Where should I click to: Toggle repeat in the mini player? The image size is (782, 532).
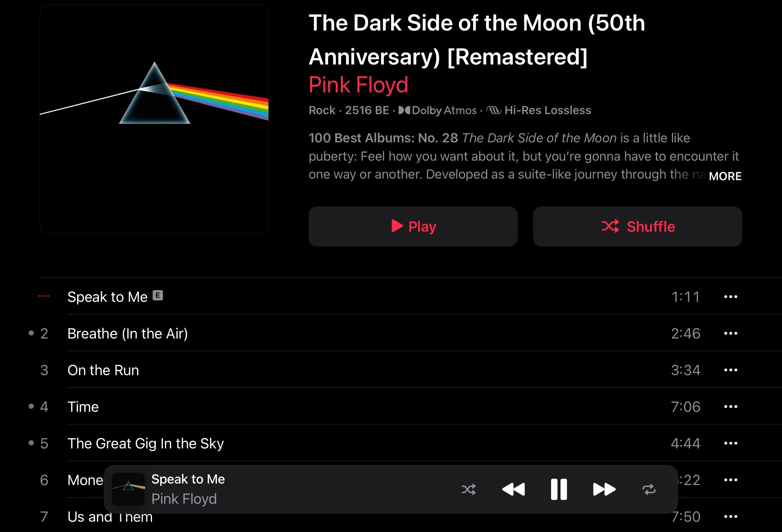pos(649,489)
